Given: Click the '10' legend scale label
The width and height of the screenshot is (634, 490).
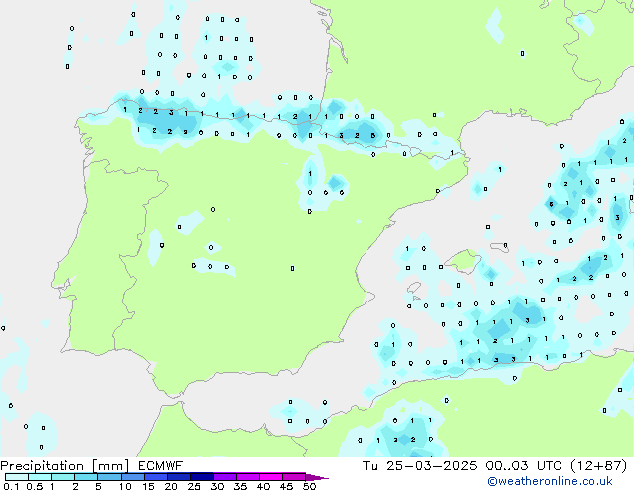Looking at the screenshot, I should click(x=125, y=486).
